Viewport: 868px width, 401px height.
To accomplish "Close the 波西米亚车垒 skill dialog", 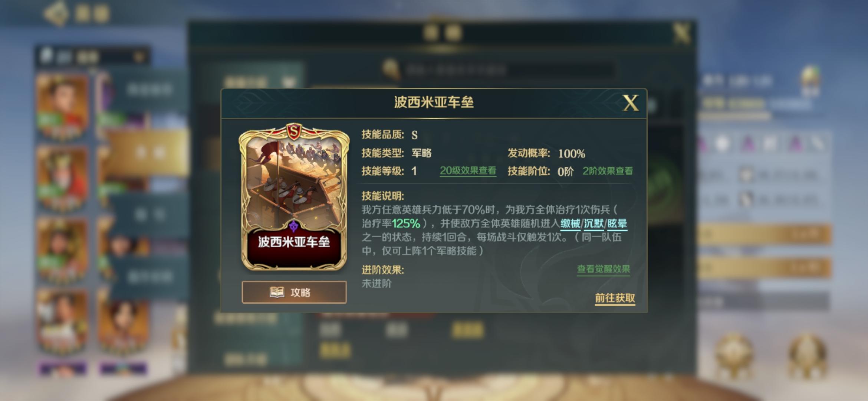I will 630,103.
